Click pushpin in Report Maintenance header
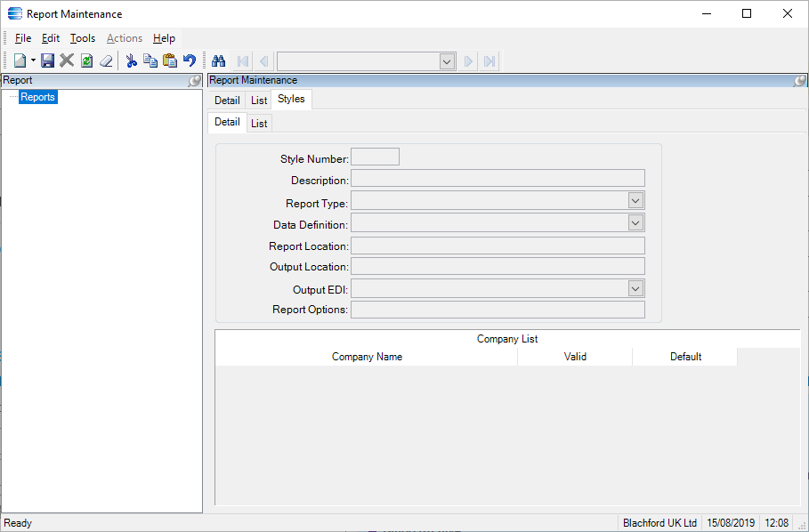Screen dimensions: 809x532 click(800, 80)
